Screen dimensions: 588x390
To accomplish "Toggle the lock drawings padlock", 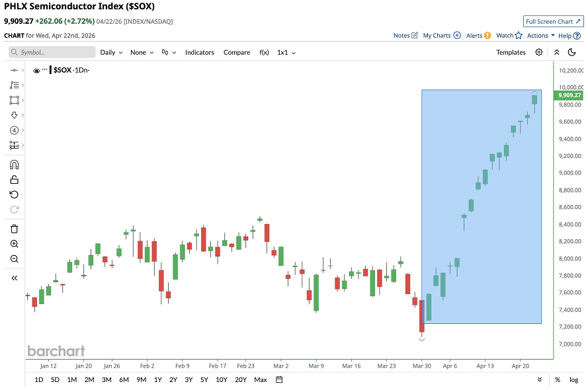I will point(15,179).
